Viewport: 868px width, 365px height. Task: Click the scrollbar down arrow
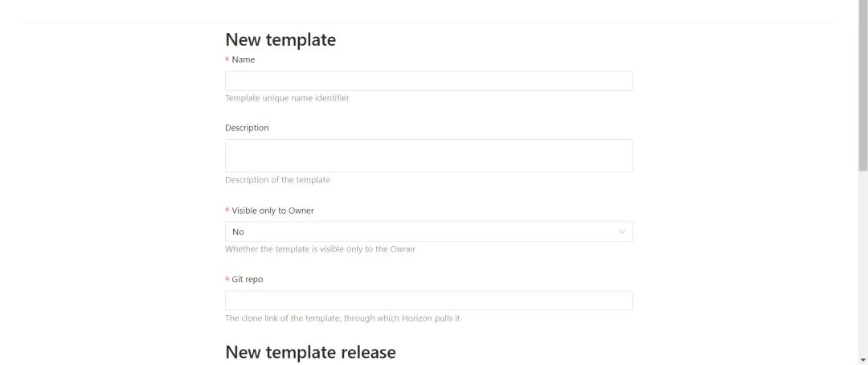pos(862,359)
